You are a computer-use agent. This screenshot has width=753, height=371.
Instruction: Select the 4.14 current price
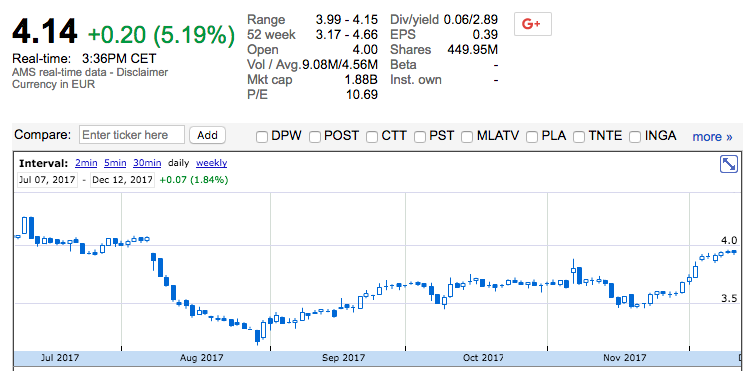pyautogui.click(x=44, y=32)
